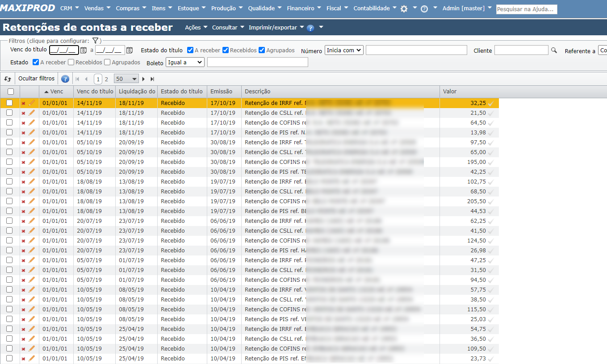
Task: Uncheck A receber under Estado do título
Action: [x=190, y=50]
